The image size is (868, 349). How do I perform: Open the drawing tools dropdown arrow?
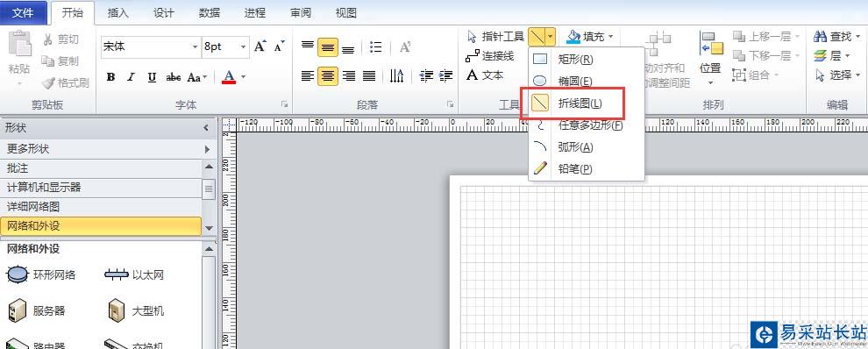coord(551,37)
